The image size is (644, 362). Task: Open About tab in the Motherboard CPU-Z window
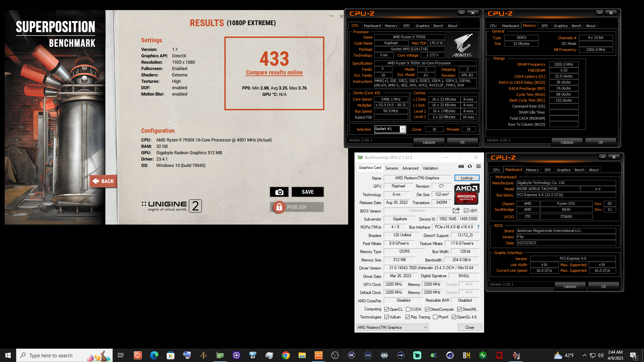[593, 170]
